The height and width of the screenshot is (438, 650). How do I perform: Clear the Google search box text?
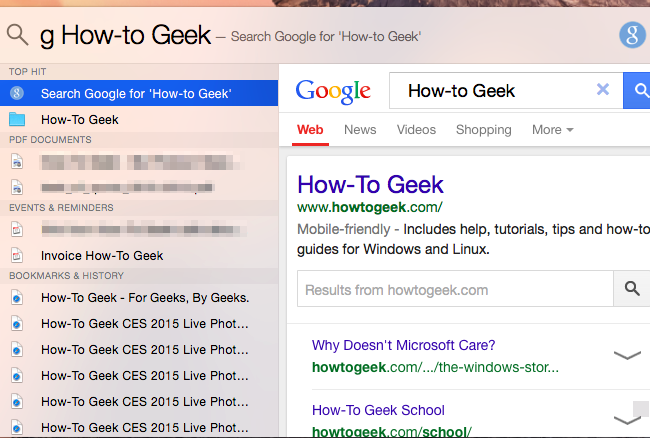pyautogui.click(x=602, y=90)
